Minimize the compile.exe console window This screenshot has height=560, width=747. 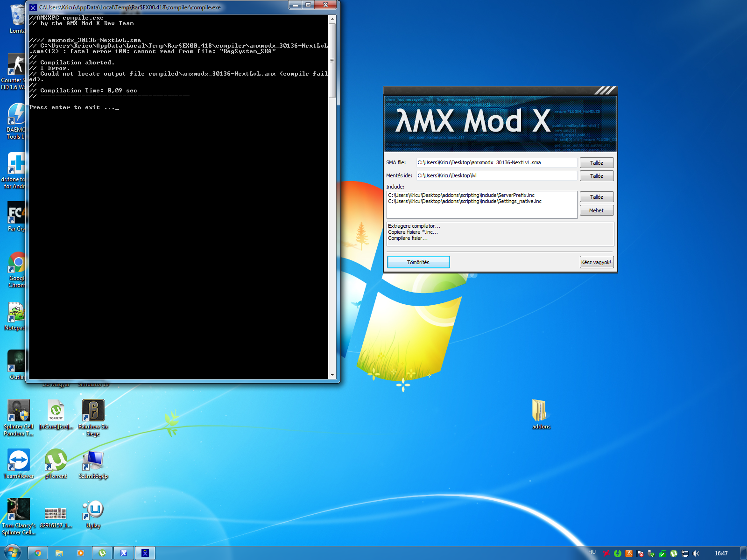[296, 5]
